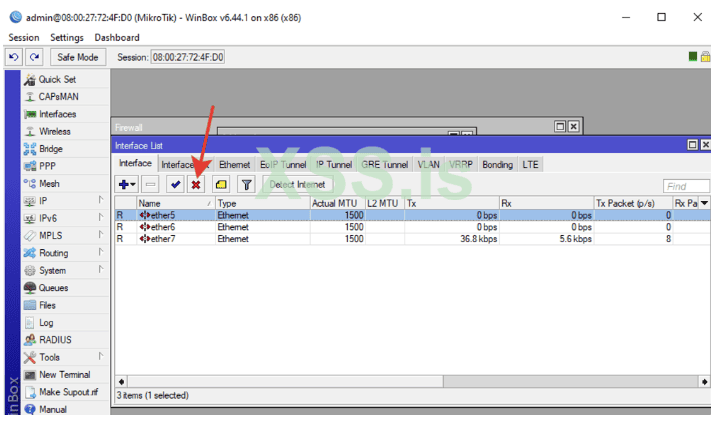Switch to the Bonding tab

coord(497,165)
